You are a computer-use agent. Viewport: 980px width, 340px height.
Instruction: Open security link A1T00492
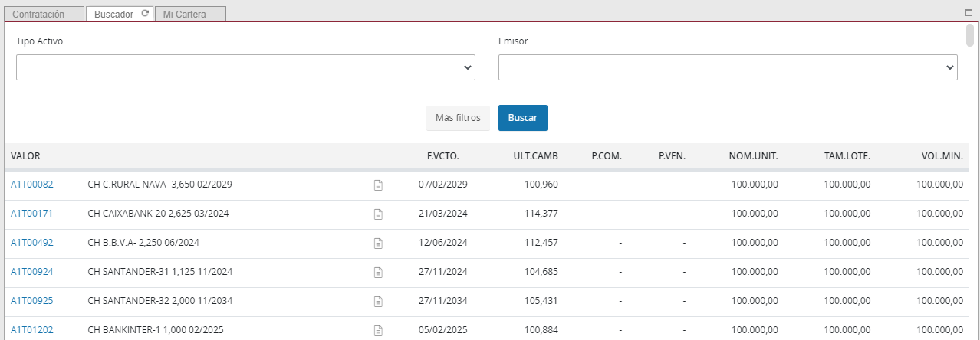[32, 243]
